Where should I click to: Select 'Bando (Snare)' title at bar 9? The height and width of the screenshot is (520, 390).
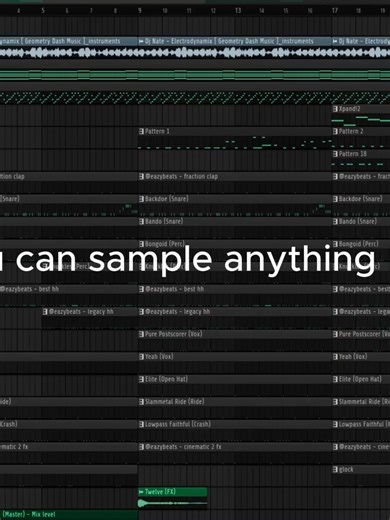tap(164, 221)
